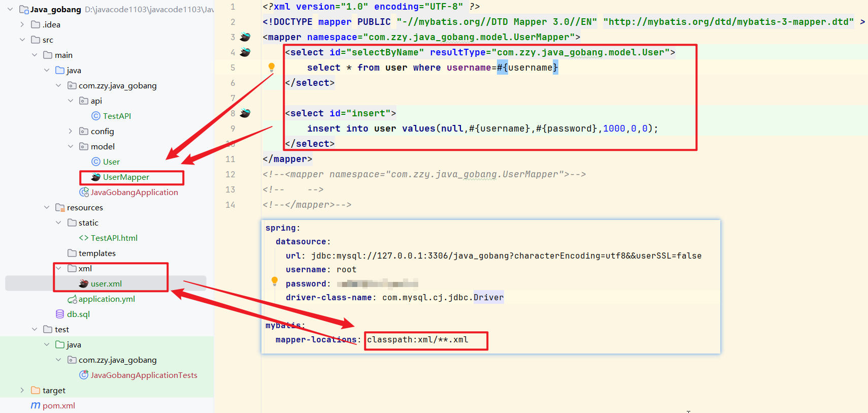868x413 pixels.
Task: Click the templates folder icon
Action: 72,253
